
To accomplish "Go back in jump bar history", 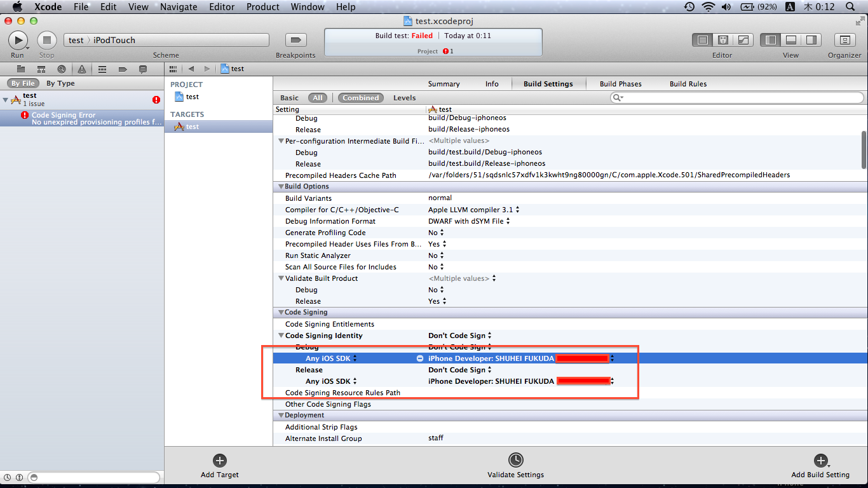I will pyautogui.click(x=191, y=69).
